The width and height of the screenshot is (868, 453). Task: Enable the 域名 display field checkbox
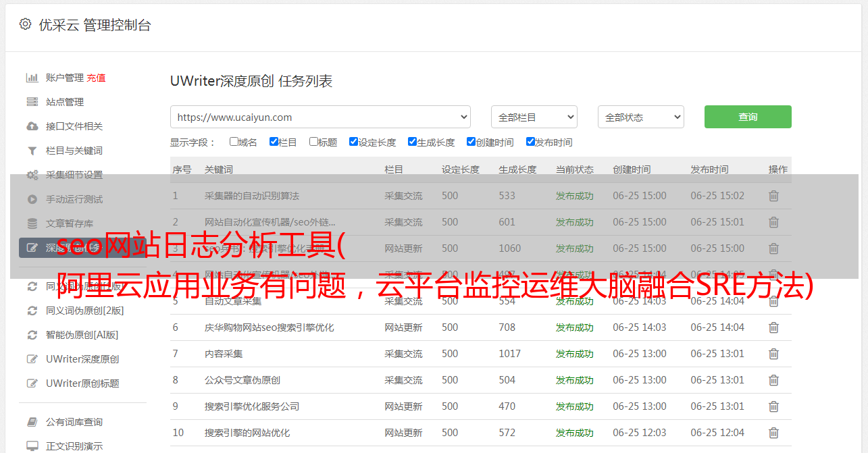234,142
